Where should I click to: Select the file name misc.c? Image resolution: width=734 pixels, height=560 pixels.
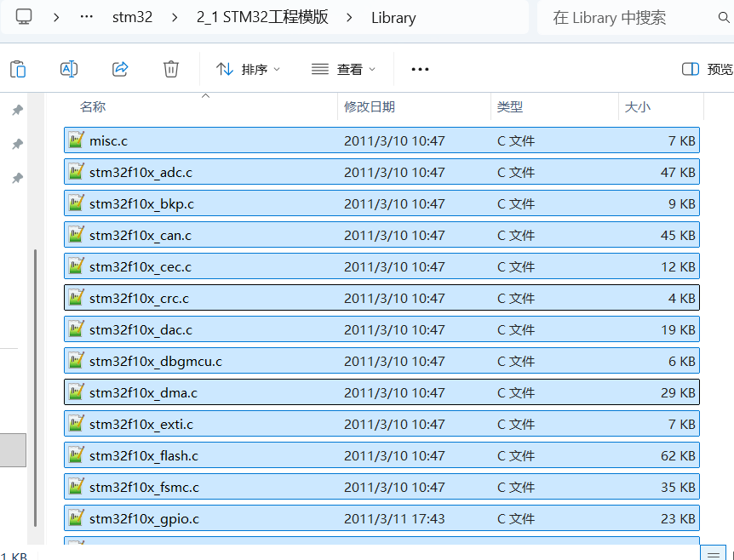coord(108,140)
